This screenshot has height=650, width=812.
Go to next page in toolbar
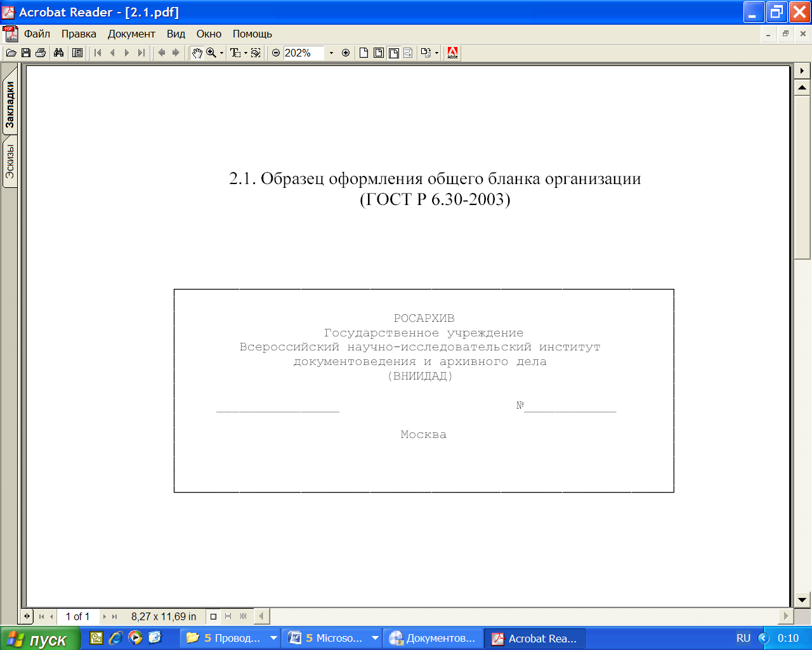(x=127, y=53)
